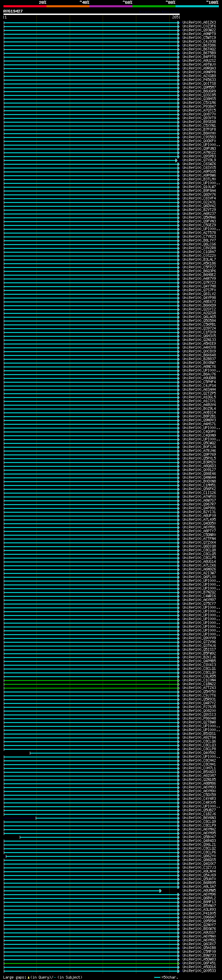
Task: Select the label UniRef100_Q08200
Action: [199, 711]
